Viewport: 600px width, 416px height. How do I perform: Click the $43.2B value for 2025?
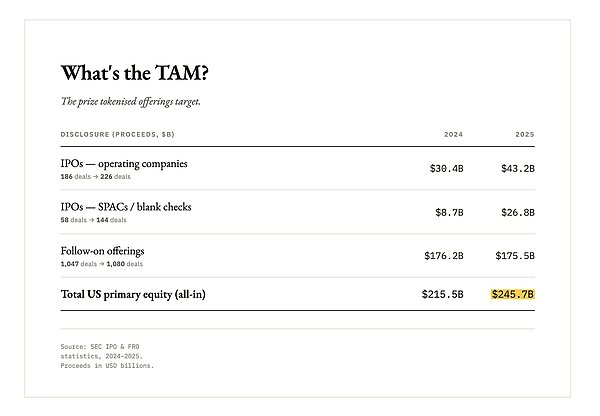click(x=518, y=168)
